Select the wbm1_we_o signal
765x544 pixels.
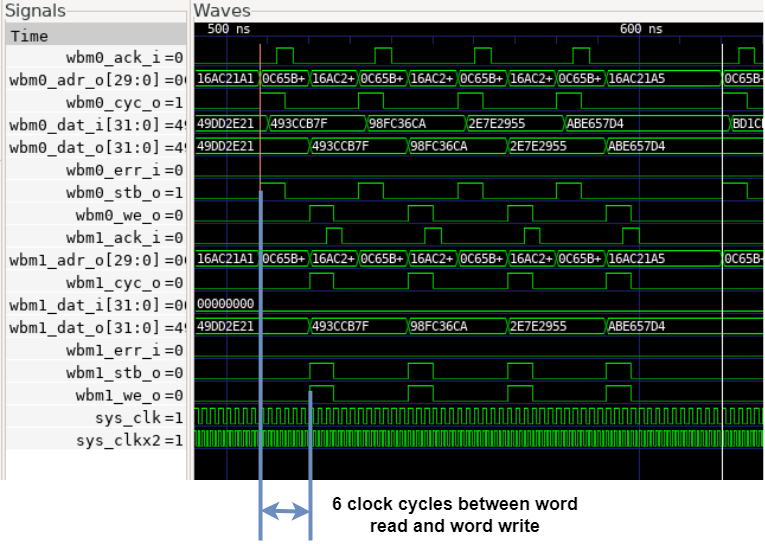coord(96,395)
